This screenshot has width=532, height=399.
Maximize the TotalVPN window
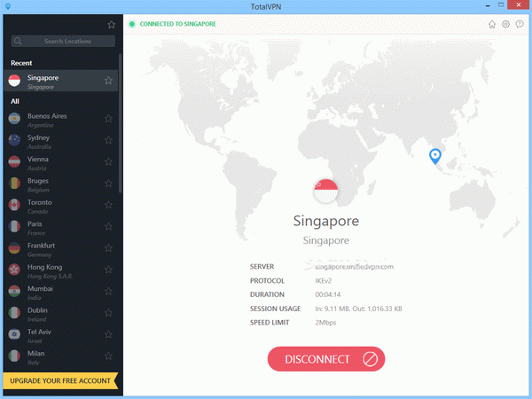coord(501,4)
